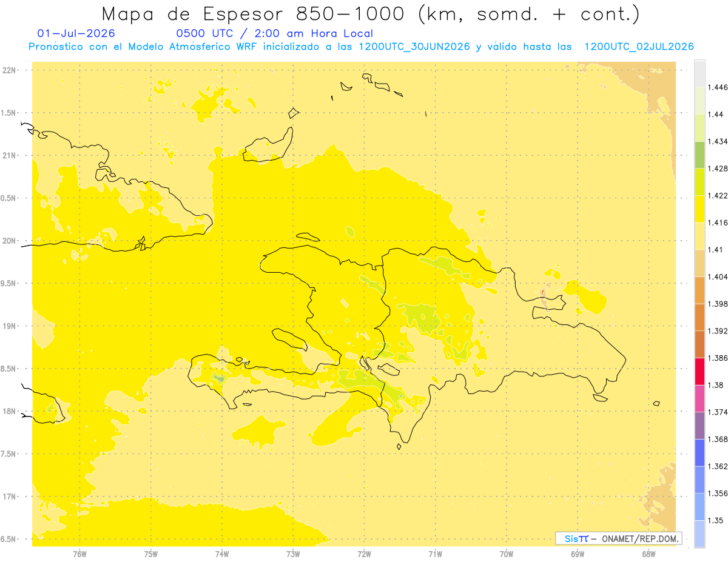Select the date text '01-Jul-2026'
728x562 pixels.
coord(76,33)
